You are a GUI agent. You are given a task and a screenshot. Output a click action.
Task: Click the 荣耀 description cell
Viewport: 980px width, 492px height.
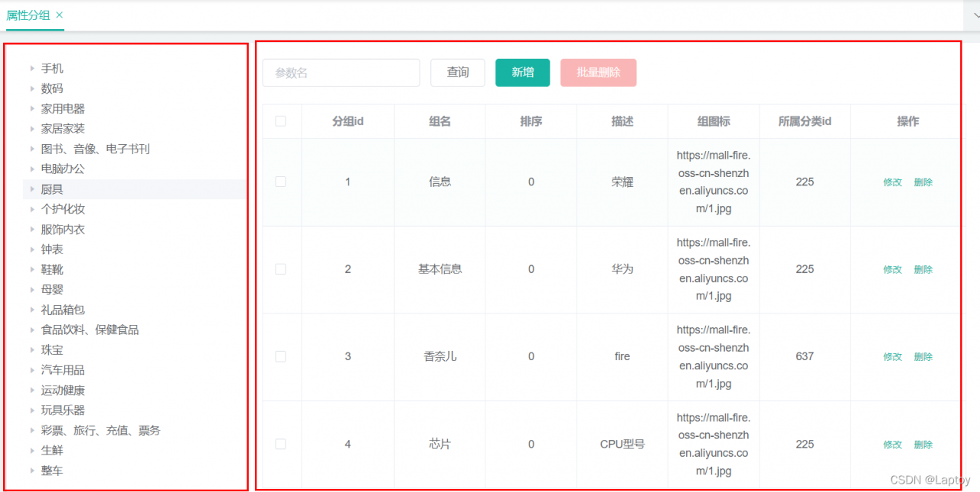point(622,182)
